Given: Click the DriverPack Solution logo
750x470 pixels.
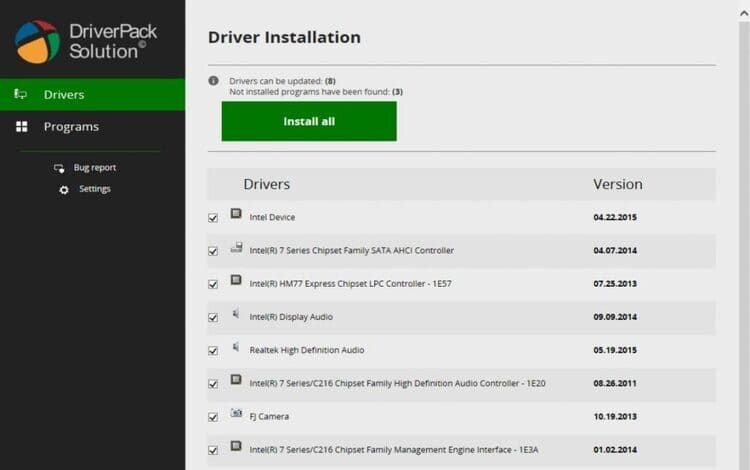Looking at the screenshot, I should point(38,40).
